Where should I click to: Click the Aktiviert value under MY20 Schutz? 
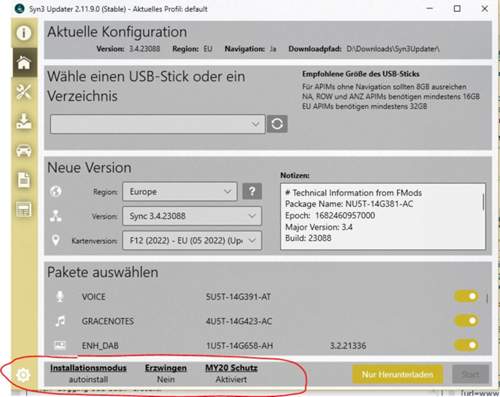point(231,379)
